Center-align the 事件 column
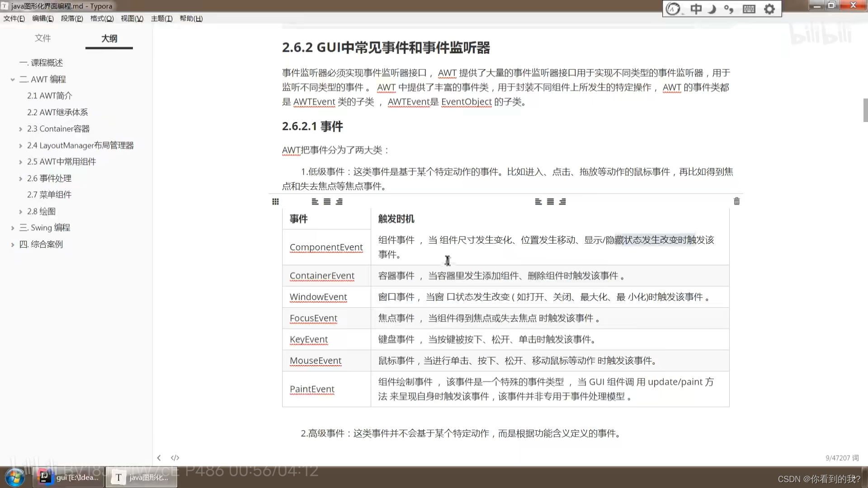 (327, 202)
